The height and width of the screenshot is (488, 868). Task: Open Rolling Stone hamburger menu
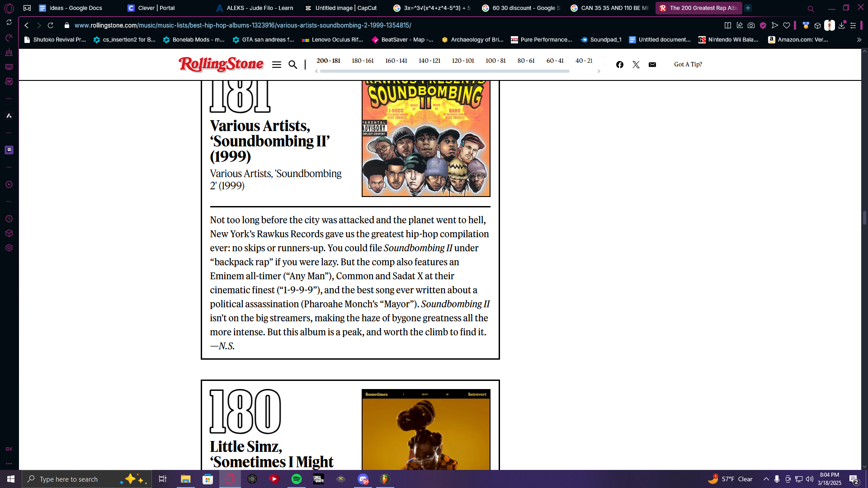coord(277,65)
